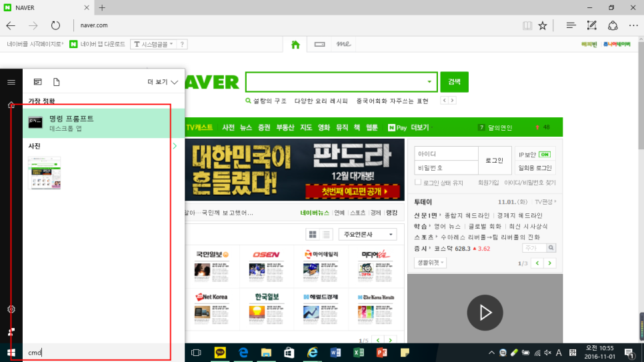
Task: Open 명령 프롬프트 search result
Action: 103,123
